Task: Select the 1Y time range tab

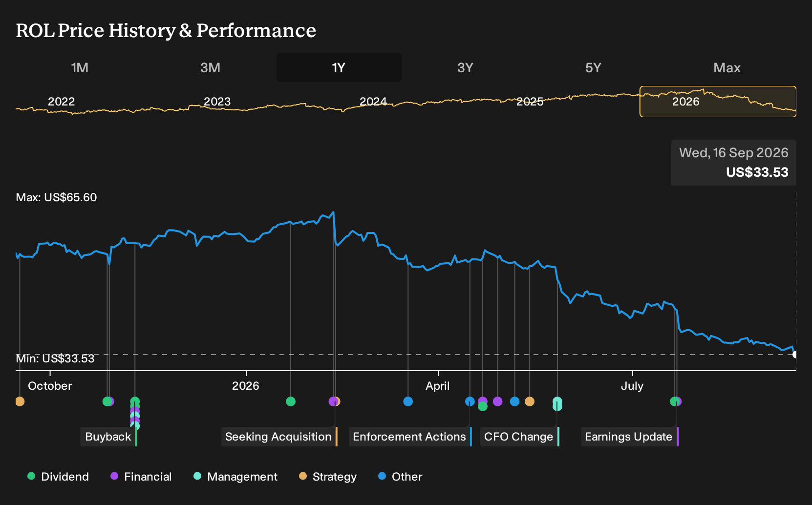Action: tap(339, 68)
